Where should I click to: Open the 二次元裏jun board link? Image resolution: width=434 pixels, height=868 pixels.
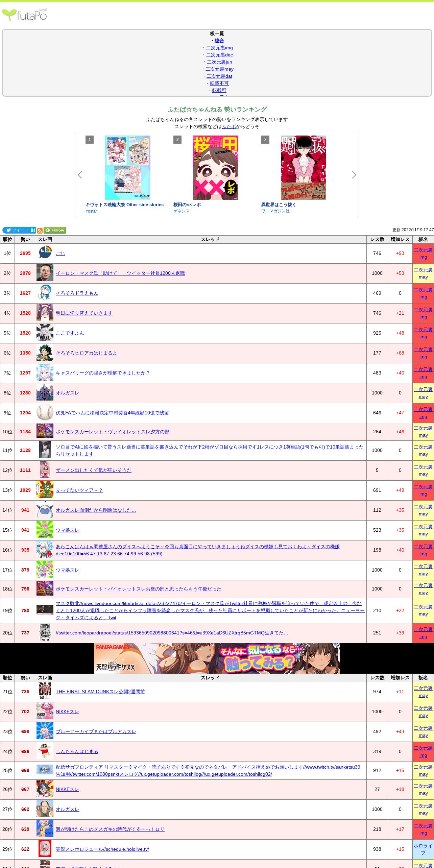pyautogui.click(x=219, y=62)
